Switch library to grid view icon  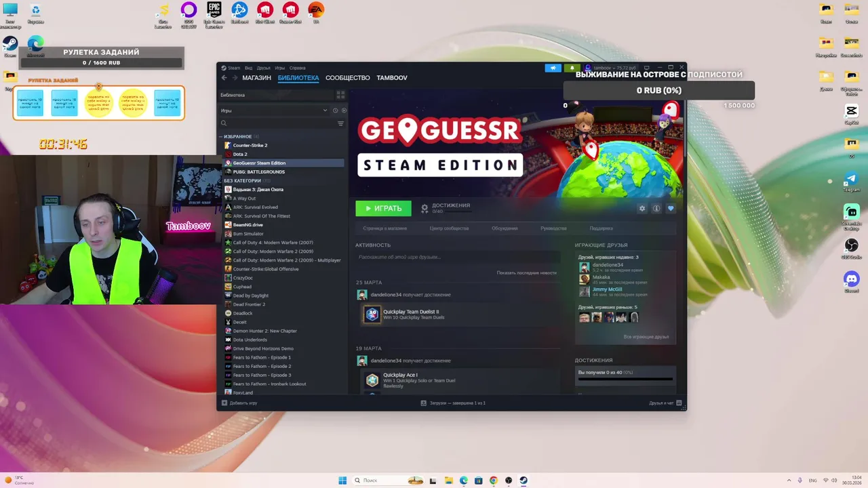(x=340, y=95)
